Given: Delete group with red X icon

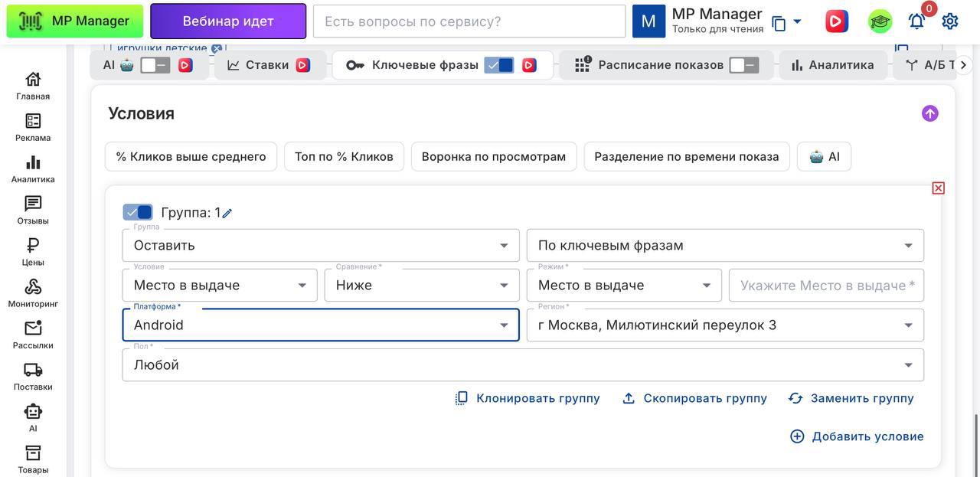Looking at the screenshot, I should point(938,188).
